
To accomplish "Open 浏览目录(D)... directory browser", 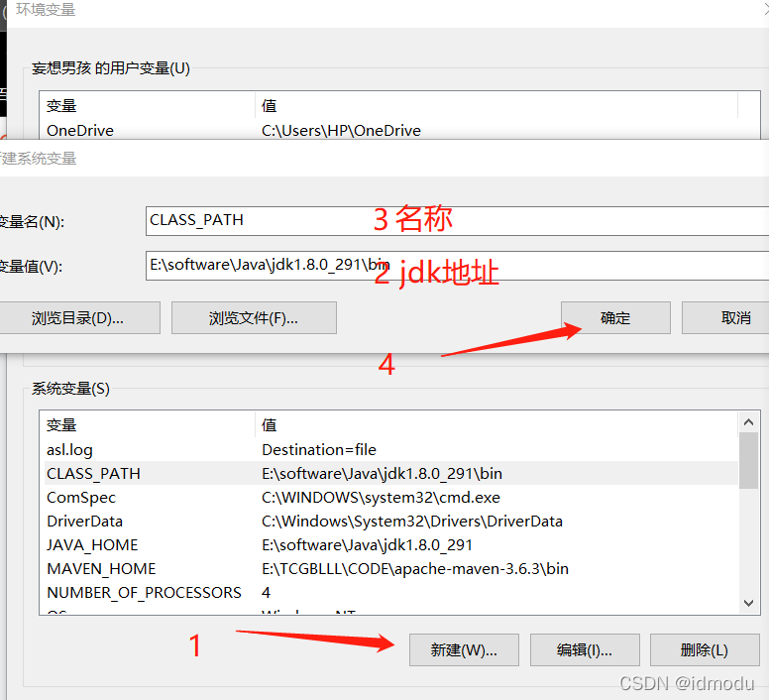I will point(79,318).
